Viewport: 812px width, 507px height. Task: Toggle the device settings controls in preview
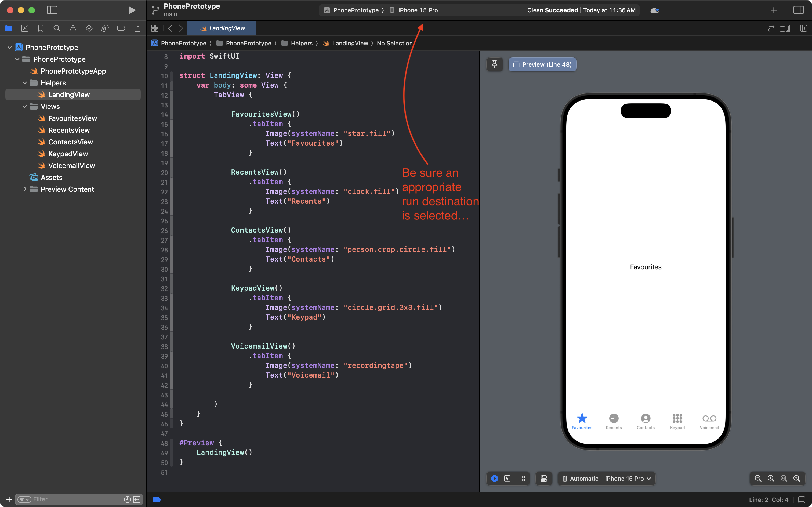coord(543,479)
